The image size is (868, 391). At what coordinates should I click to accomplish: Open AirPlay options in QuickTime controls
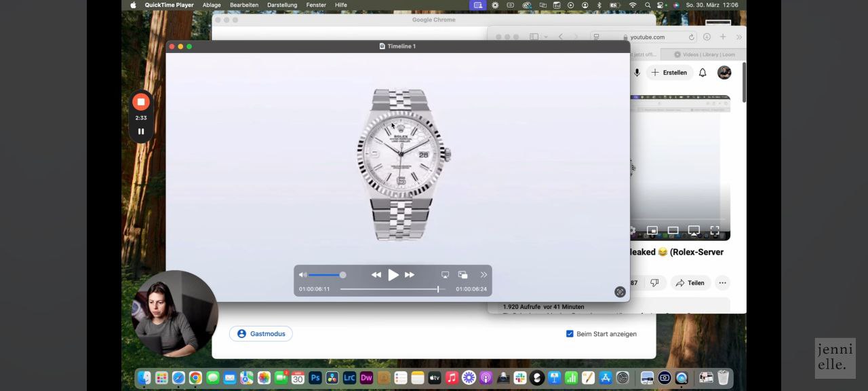point(446,275)
